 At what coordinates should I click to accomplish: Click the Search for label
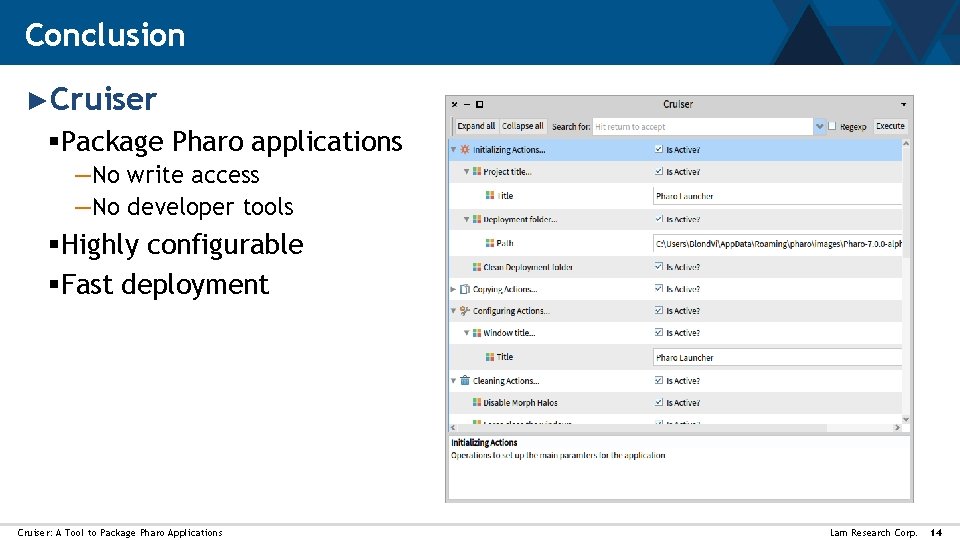click(571, 127)
